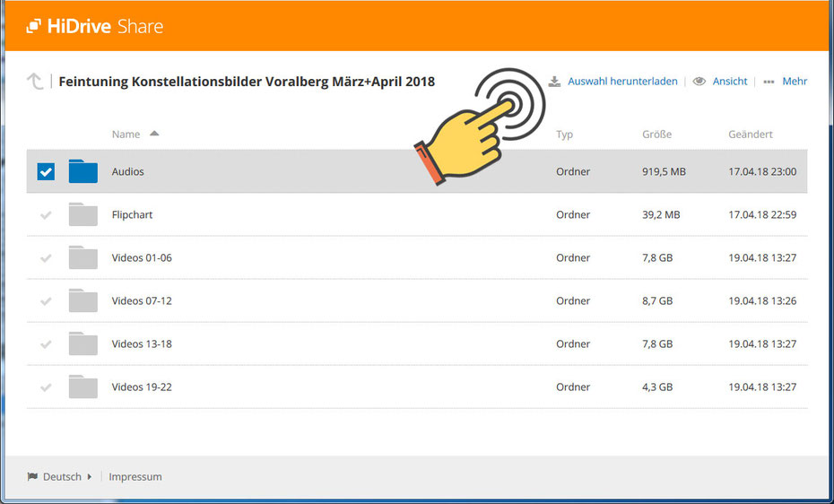Screen dimensions: 834x504
Task: Open the Audios folder name
Action: point(127,171)
